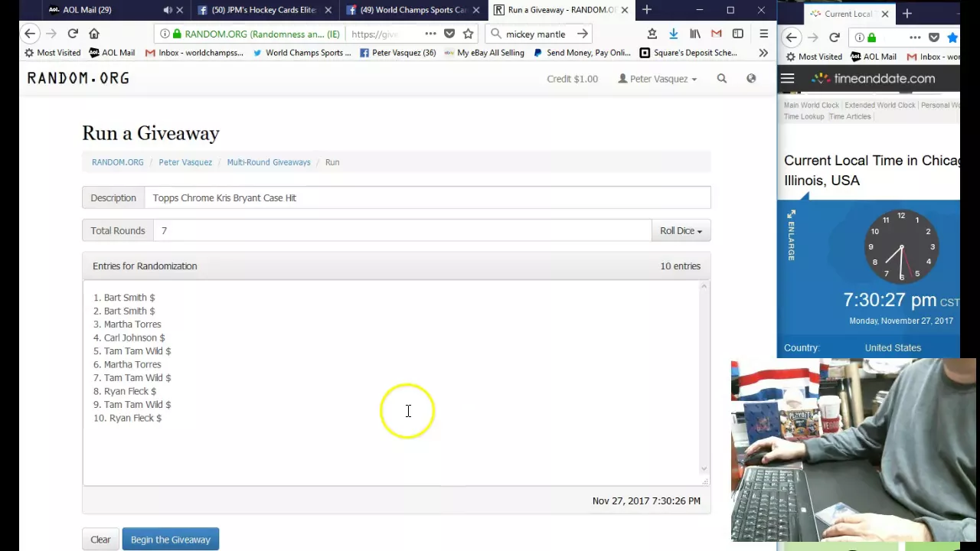
Task: Reload the timeanddate page
Action: (x=835, y=37)
